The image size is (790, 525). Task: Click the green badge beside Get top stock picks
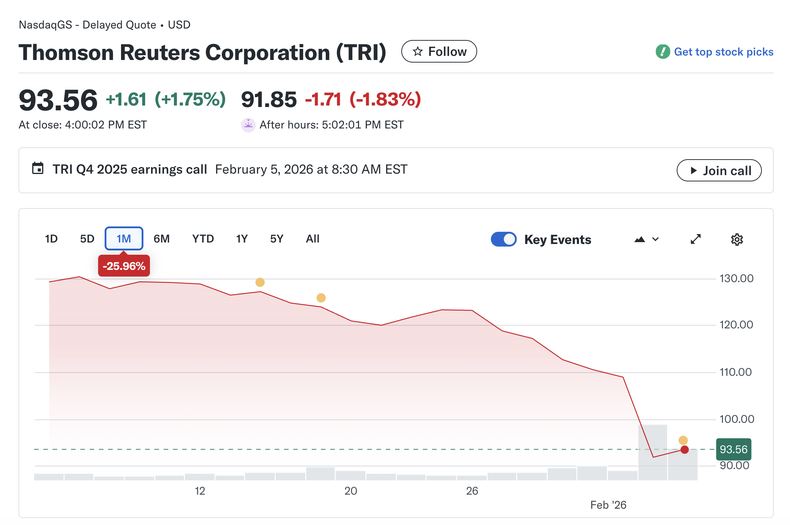coord(663,51)
